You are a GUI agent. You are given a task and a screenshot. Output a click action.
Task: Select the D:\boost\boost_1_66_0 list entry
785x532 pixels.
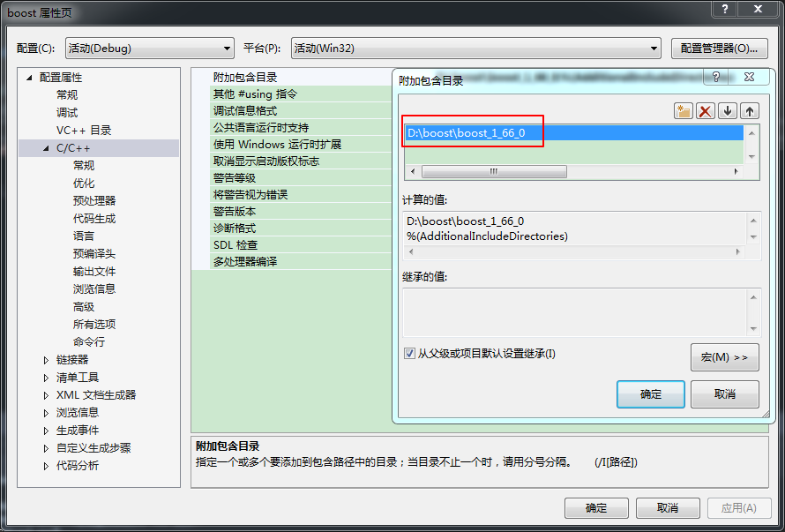coord(467,133)
